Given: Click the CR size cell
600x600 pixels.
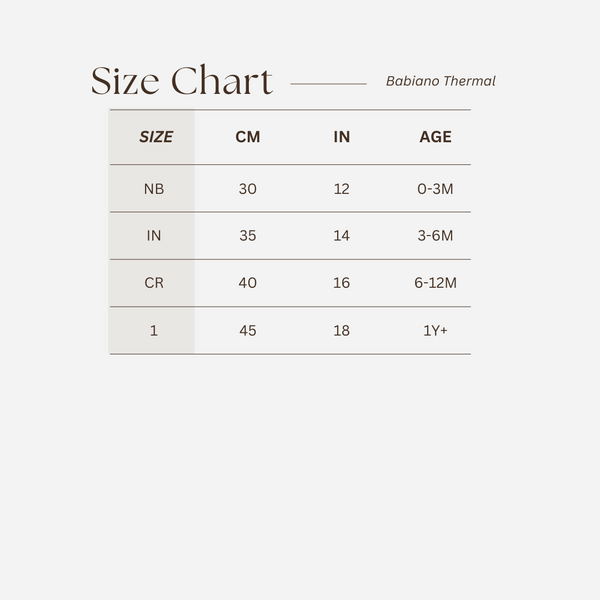Looking at the screenshot, I should tap(154, 283).
